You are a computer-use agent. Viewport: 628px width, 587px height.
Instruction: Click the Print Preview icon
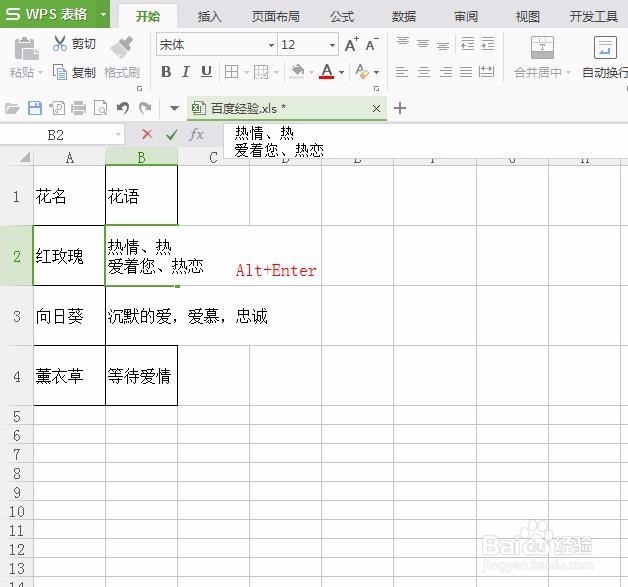coord(100,108)
